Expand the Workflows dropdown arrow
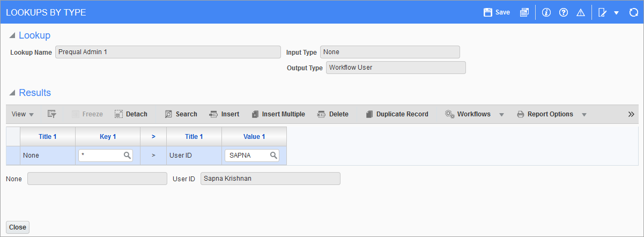 [x=502, y=115]
